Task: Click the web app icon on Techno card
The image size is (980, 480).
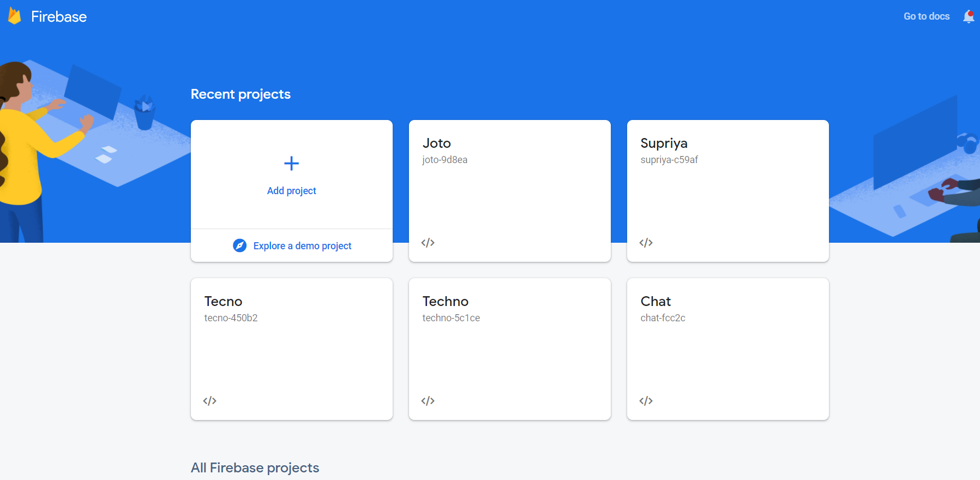Action: point(428,401)
